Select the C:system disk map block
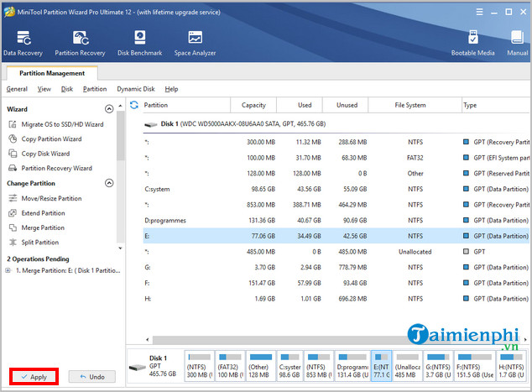 click(289, 366)
